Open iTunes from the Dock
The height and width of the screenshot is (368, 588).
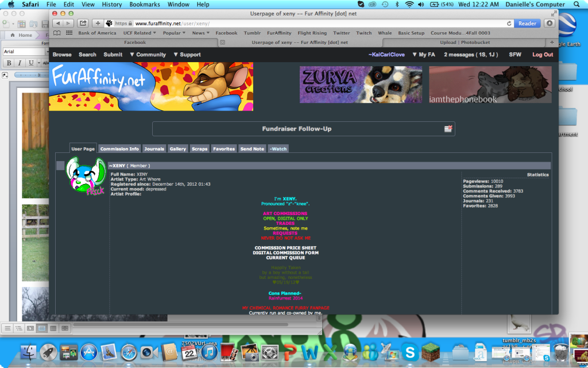209,351
